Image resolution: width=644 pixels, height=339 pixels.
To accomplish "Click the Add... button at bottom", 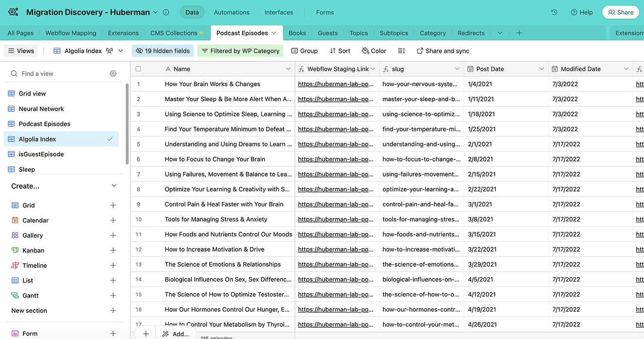I will [x=176, y=334].
